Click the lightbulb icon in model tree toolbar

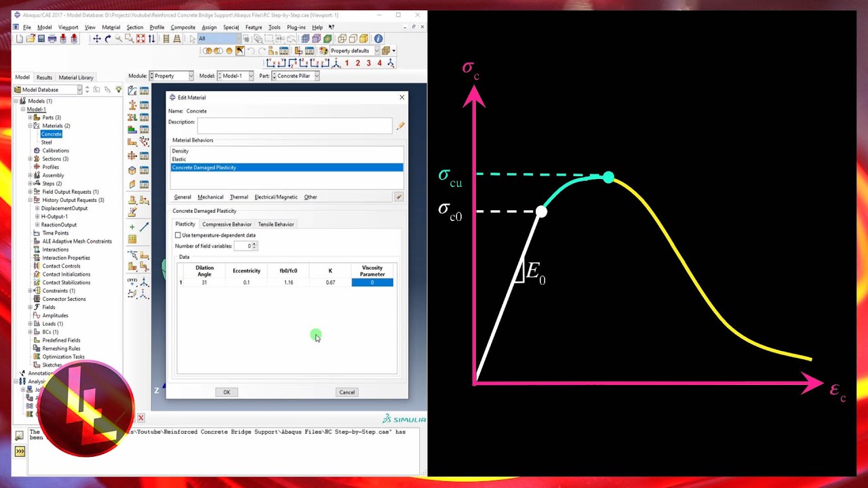(119, 89)
